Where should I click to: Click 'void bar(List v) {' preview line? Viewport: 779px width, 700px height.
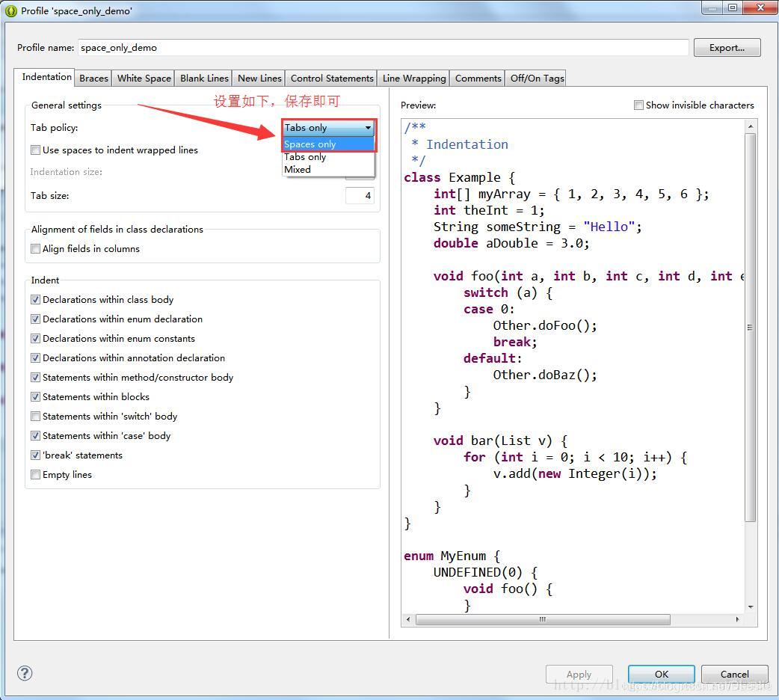click(x=500, y=440)
